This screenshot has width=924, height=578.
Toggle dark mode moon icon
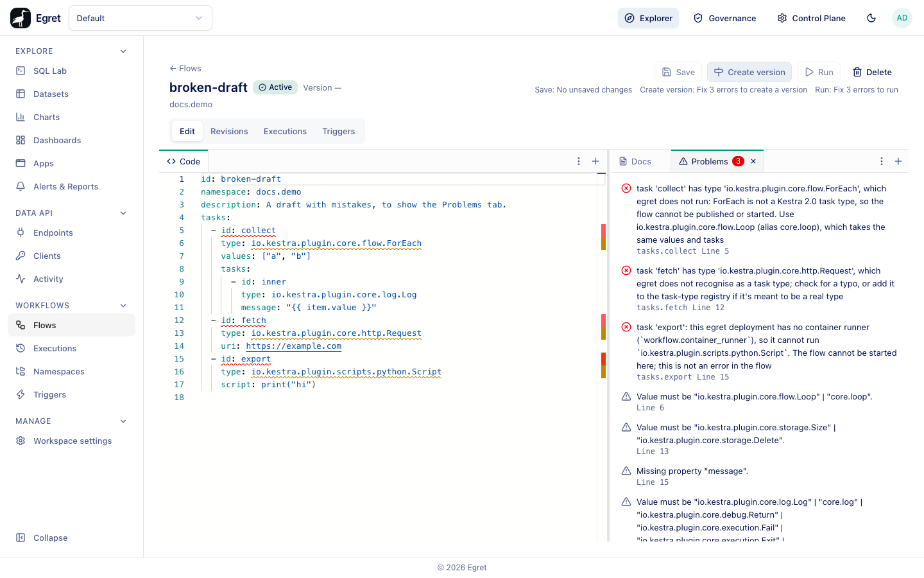(x=871, y=18)
